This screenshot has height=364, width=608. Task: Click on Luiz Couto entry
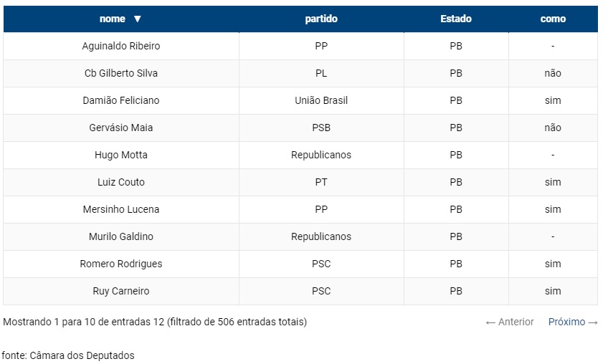tap(121, 182)
